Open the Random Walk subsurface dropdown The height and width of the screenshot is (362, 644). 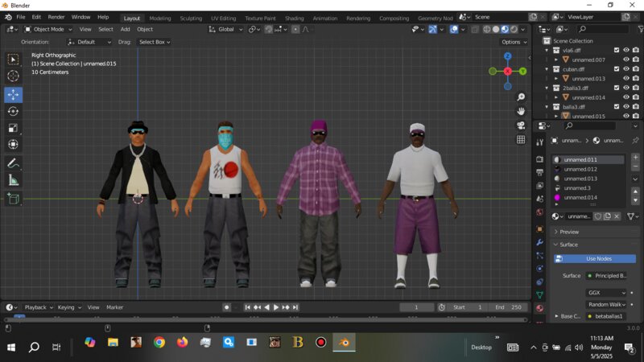pos(606,305)
